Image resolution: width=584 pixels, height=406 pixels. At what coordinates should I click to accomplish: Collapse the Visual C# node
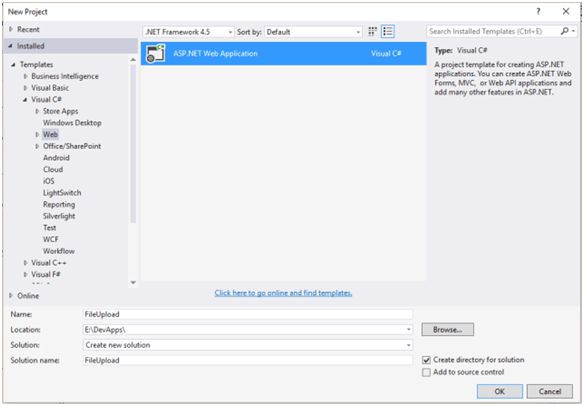[x=25, y=99]
